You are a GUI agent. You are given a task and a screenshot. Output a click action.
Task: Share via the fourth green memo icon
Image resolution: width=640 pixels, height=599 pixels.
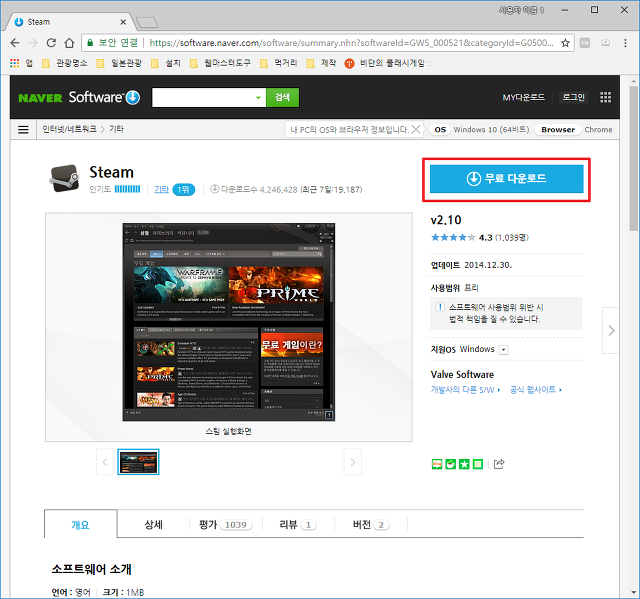tap(478, 464)
